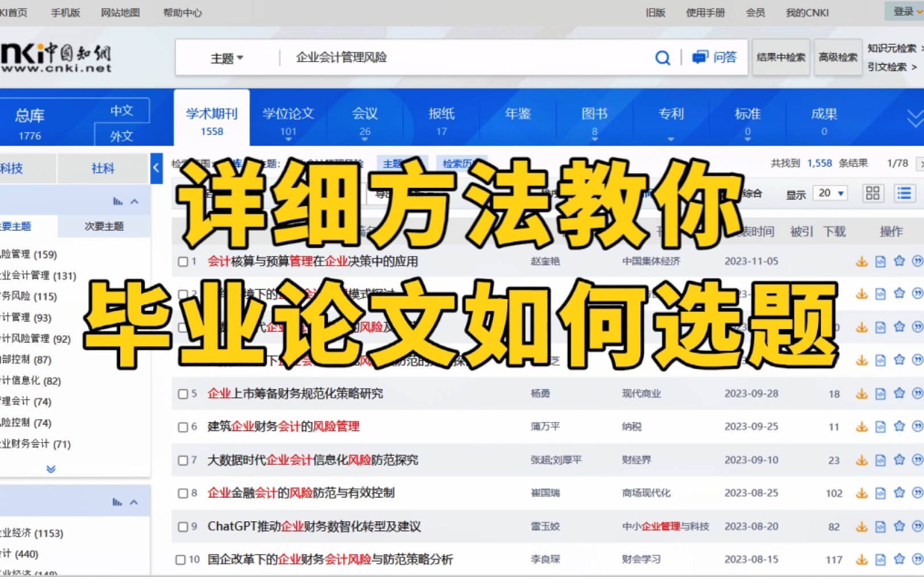The width and height of the screenshot is (924, 577).
Task: Open the 问答 chat feature
Action: [714, 57]
